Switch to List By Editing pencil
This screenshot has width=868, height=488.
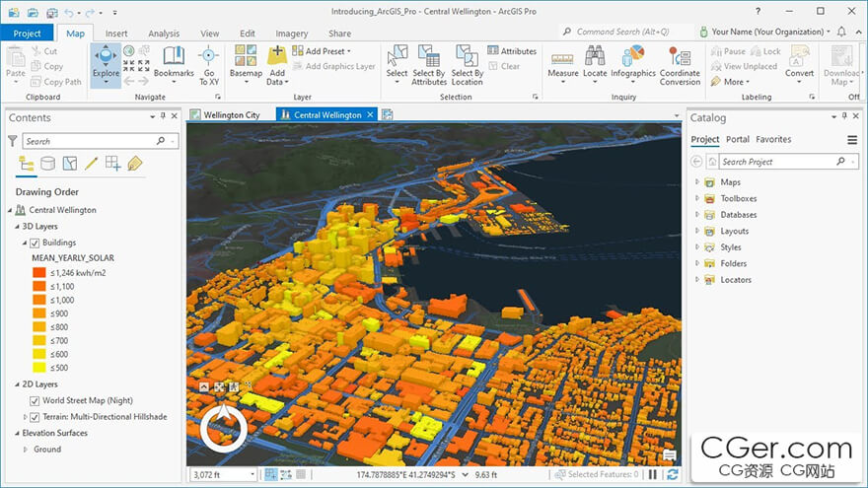(x=92, y=164)
